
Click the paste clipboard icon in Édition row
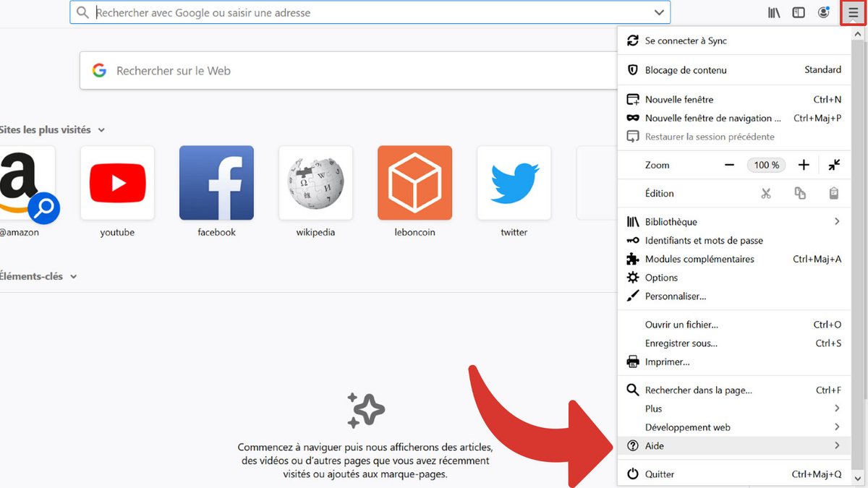coord(833,193)
